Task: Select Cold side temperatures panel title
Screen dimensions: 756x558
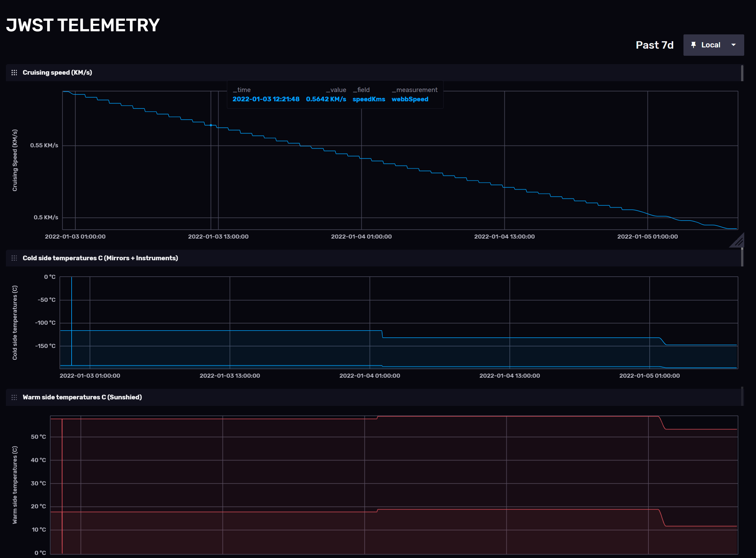Action: pos(100,258)
